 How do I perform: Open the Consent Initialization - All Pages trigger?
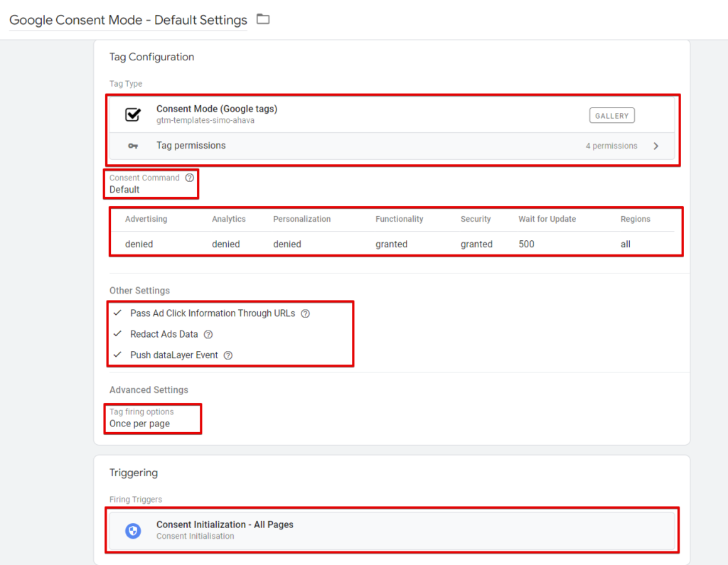coord(392,530)
